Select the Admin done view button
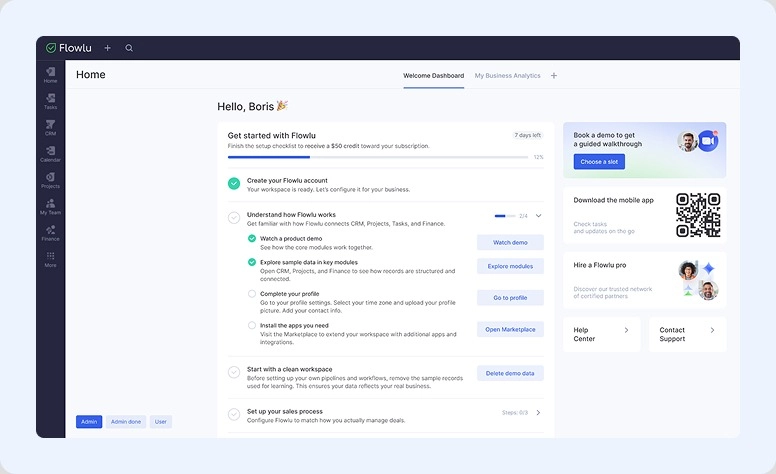 pyautogui.click(x=126, y=422)
